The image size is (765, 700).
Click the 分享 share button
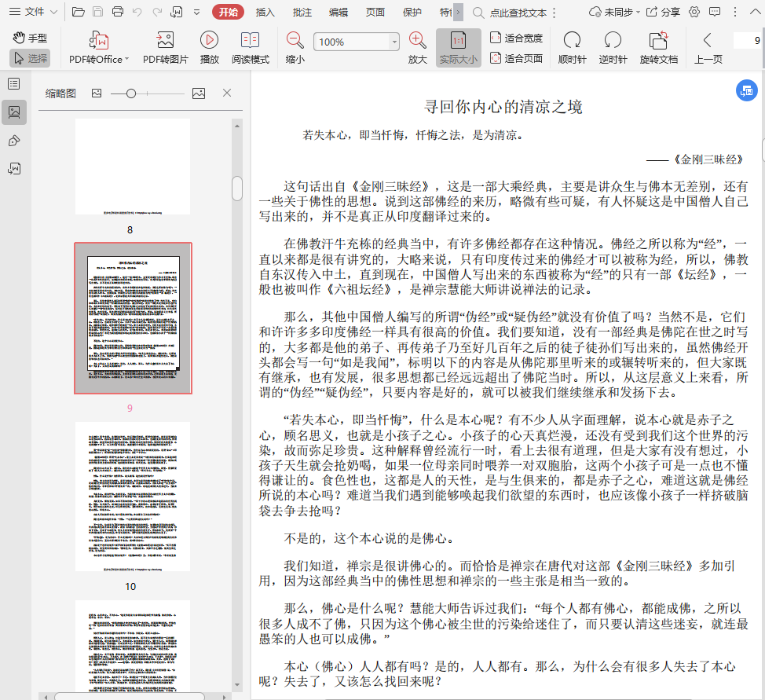pos(663,13)
